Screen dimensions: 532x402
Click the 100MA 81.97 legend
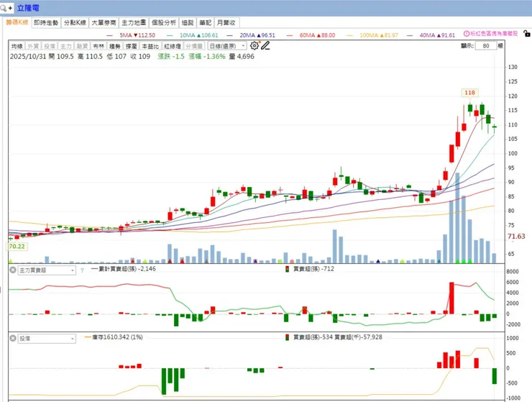372,35
